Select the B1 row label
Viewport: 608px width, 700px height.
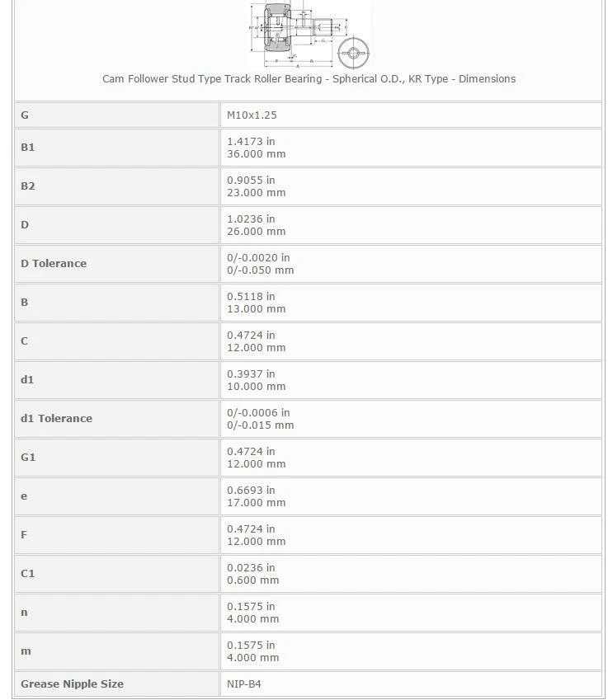click(x=28, y=148)
